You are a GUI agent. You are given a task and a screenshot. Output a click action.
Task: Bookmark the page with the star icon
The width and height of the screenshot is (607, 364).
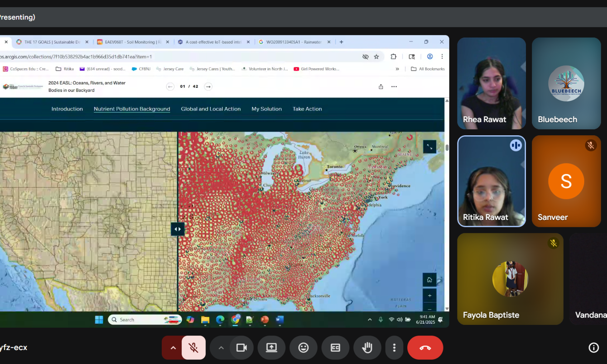pyautogui.click(x=376, y=57)
